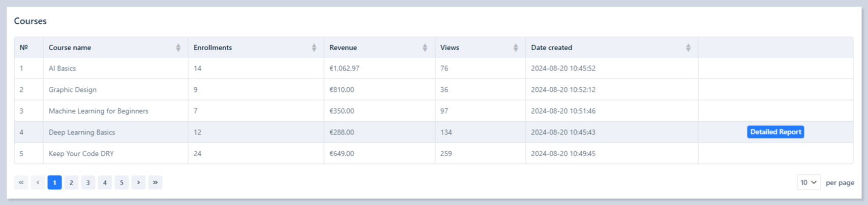The width and height of the screenshot is (868, 205).
Task: Jump to the first page
Action: click(21, 183)
